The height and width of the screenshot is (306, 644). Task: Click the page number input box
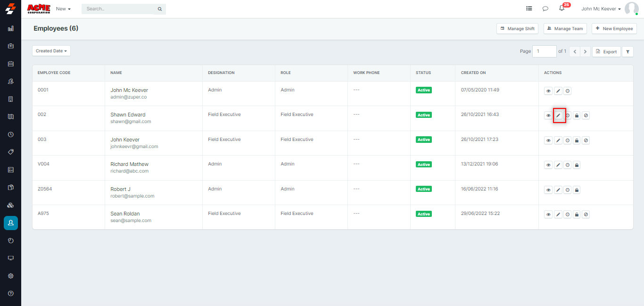click(x=545, y=51)
